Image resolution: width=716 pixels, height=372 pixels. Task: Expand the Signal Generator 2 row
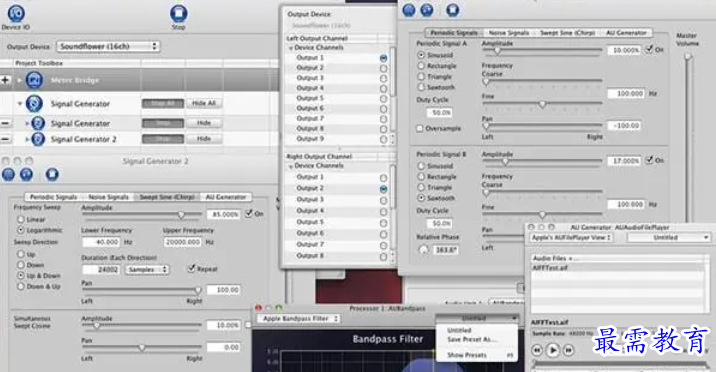click(26, 139)
